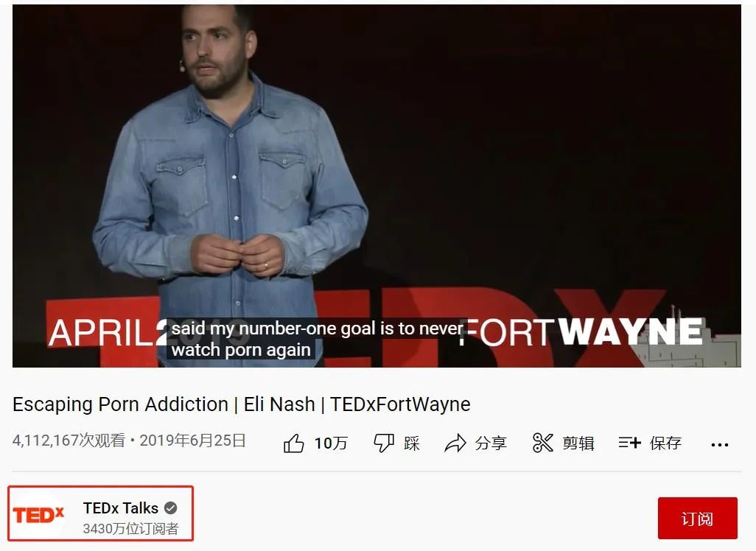This screenshot has width=756, height=551.
Task: Click the view count and date line
Action: [x=129, y=440]
